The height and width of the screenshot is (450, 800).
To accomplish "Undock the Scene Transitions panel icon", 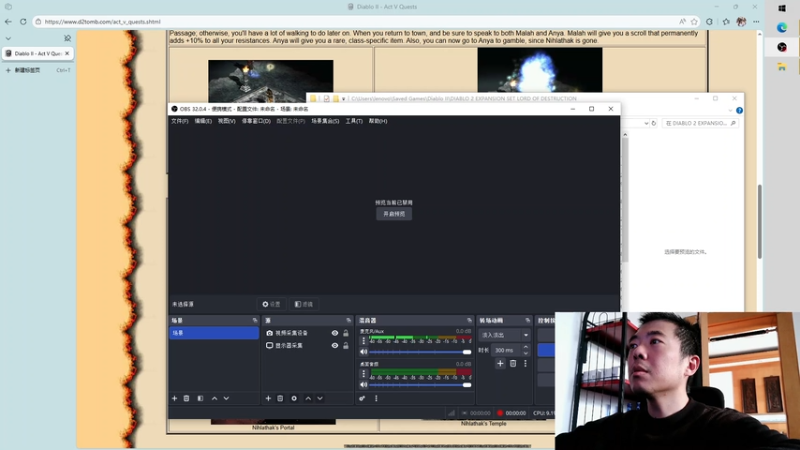I will [528, 320].
